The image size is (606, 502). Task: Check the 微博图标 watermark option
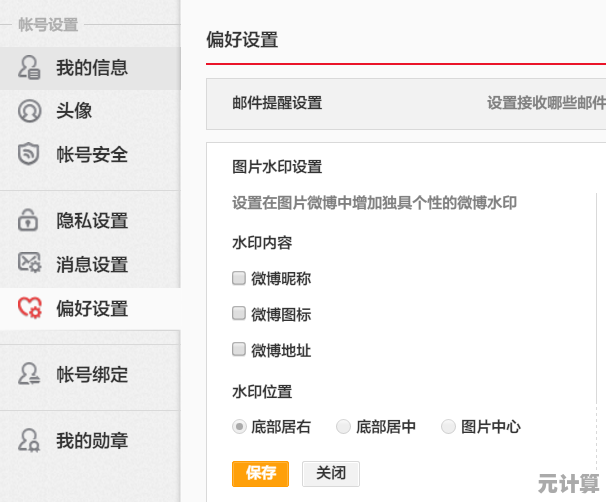click(239, 313)
